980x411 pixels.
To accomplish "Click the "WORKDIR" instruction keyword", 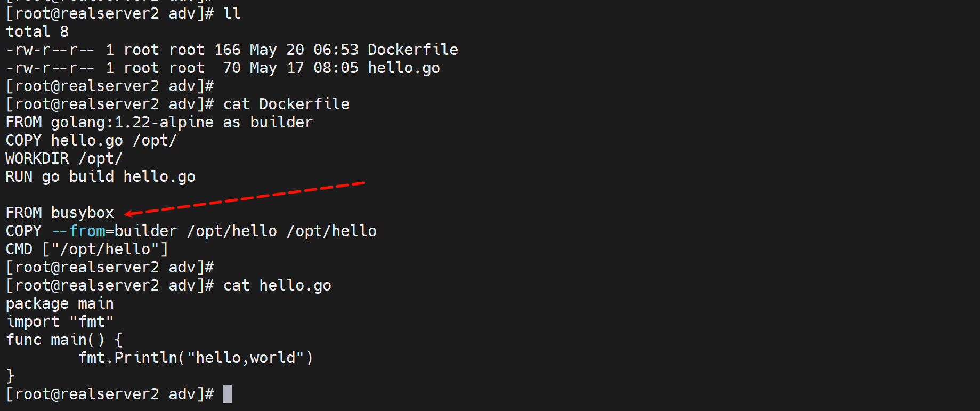I will [x=37, y=159].
